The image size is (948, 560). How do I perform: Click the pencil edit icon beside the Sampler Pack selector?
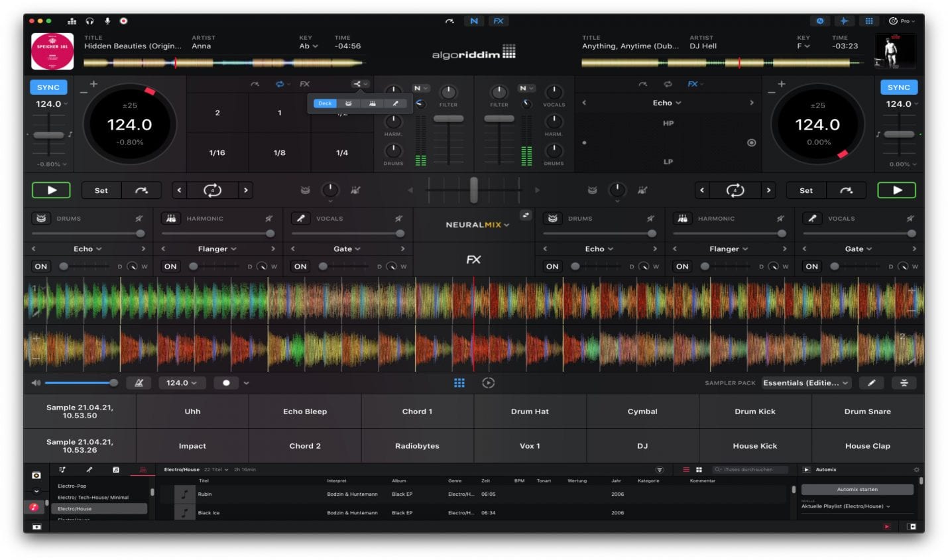[x=871, y=382]
